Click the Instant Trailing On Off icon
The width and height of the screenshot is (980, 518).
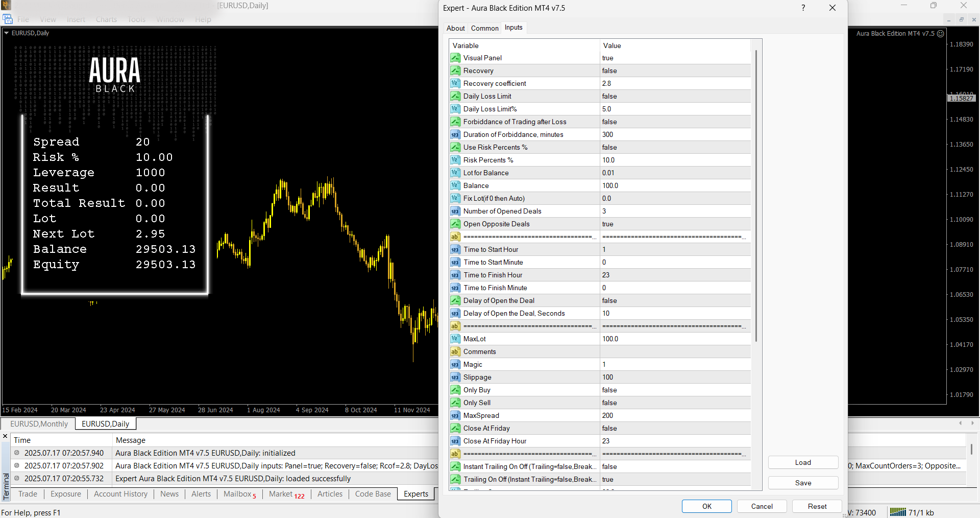[455, 466]
